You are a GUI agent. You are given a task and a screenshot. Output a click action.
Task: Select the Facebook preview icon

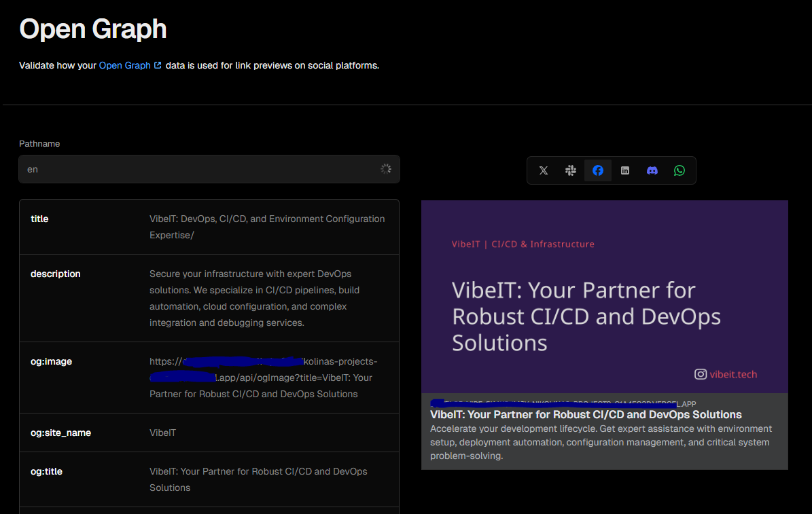click(x=597, y=170)
